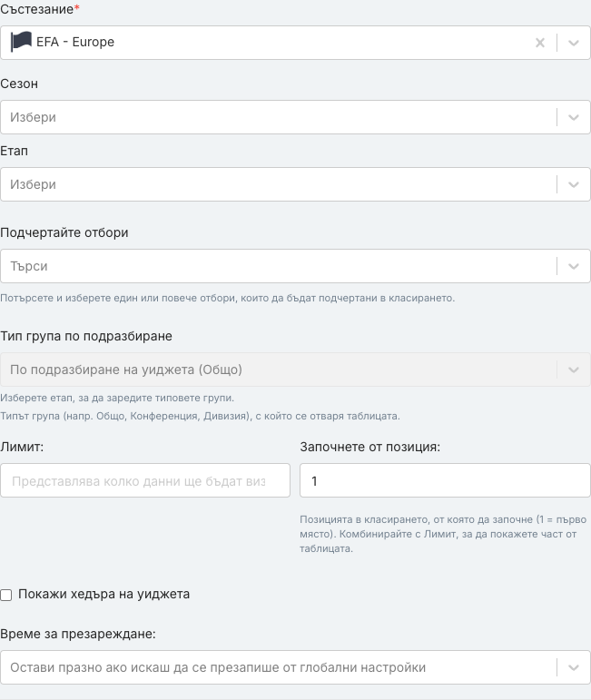Screen dimensions: 591x700
Task: Expand the Подчертайте отбори chevron
Action: click(574, 267)
